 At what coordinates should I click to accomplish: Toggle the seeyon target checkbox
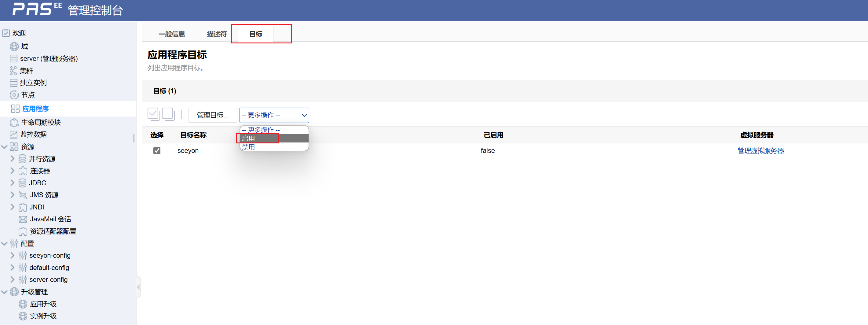(x=157, y=150)
